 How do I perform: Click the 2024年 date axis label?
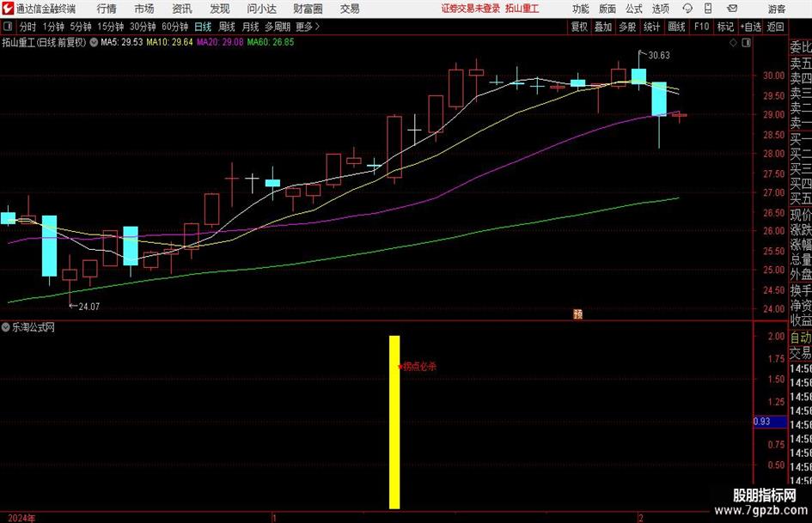21,518
